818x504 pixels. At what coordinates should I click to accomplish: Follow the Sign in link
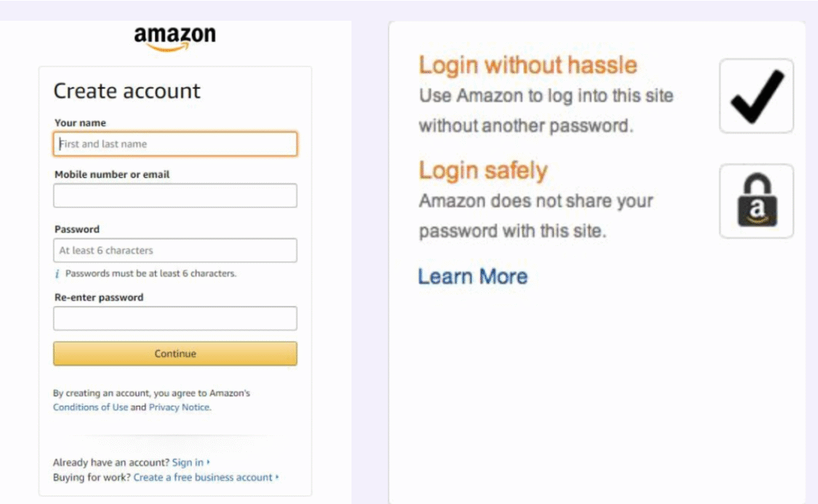pos(187,462)
